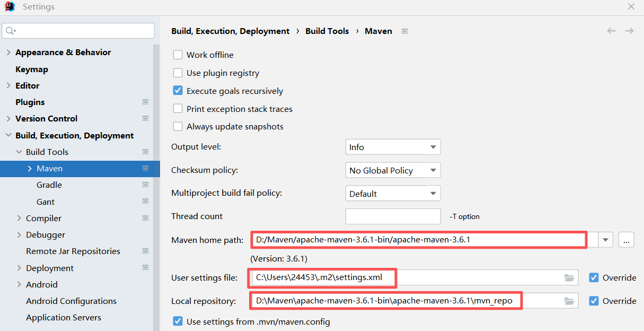The image size is (644, 331).
Task: Expand the Android node
Action: 19,284
